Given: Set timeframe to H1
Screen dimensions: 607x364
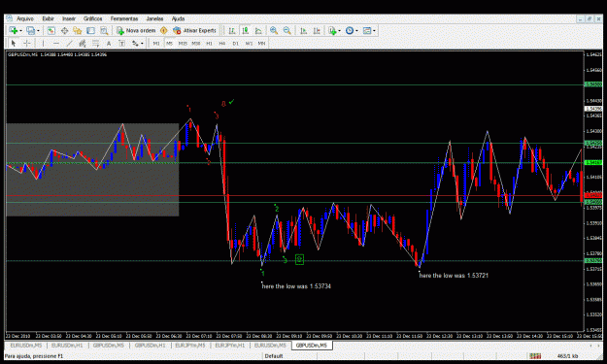Looking at the screenshot, I should 209,44.
